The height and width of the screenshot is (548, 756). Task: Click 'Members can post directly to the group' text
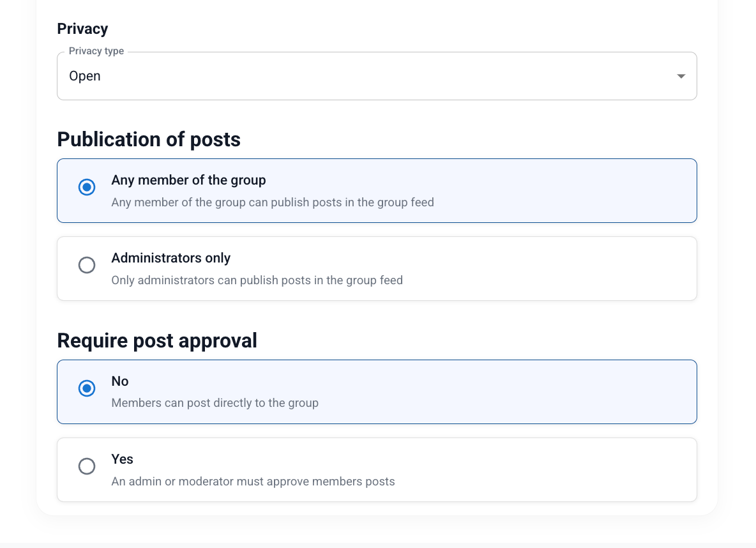coord(215,403)
